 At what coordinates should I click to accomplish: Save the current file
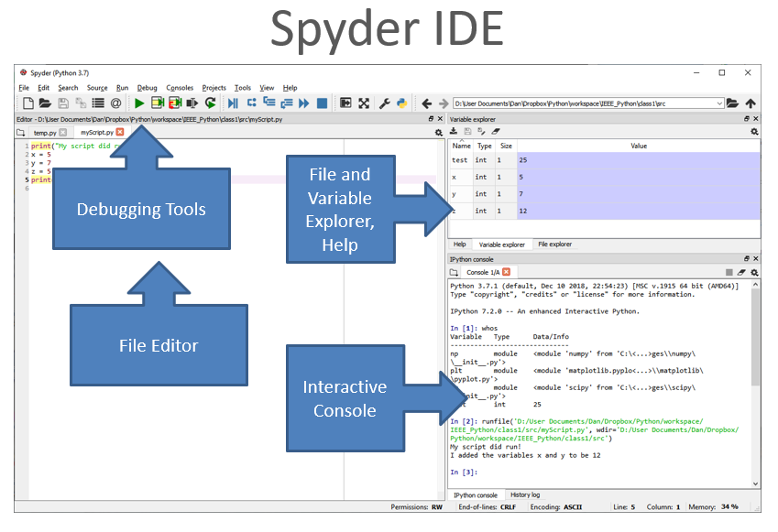63,103
